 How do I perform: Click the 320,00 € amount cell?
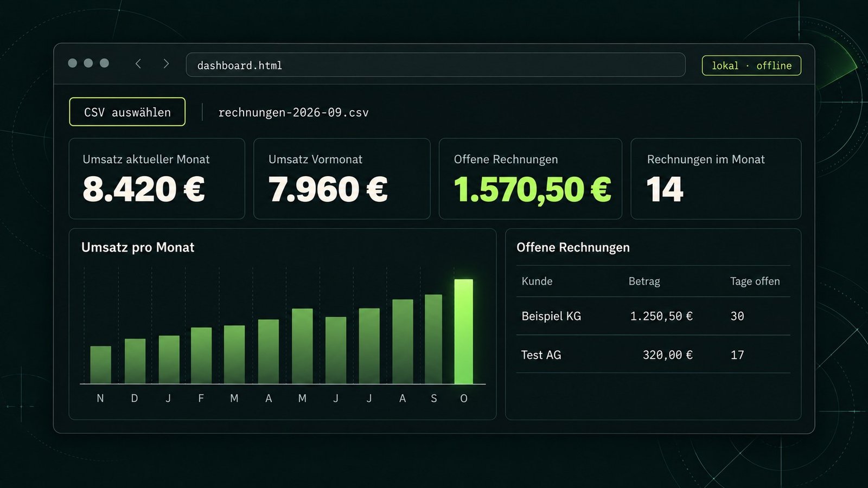[668, 355]
